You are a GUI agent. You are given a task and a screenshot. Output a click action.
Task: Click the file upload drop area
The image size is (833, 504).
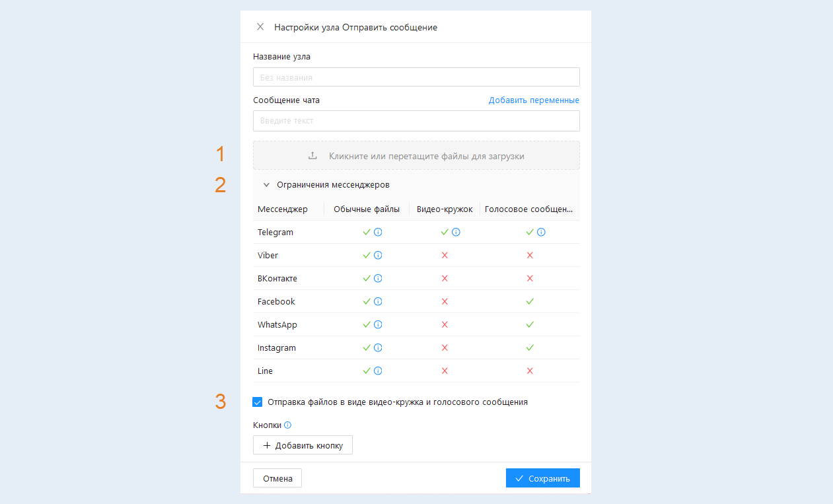[416, 157]
